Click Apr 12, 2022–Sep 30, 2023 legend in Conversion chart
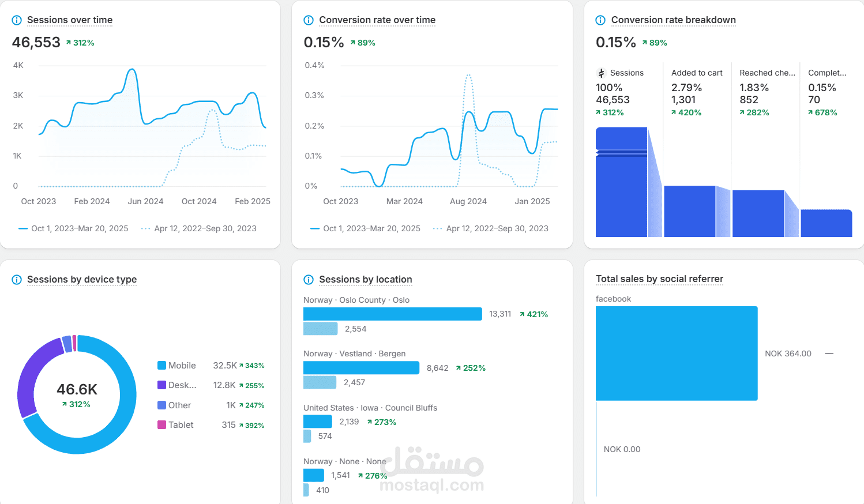Screen dimensions: 864x504 490,228
